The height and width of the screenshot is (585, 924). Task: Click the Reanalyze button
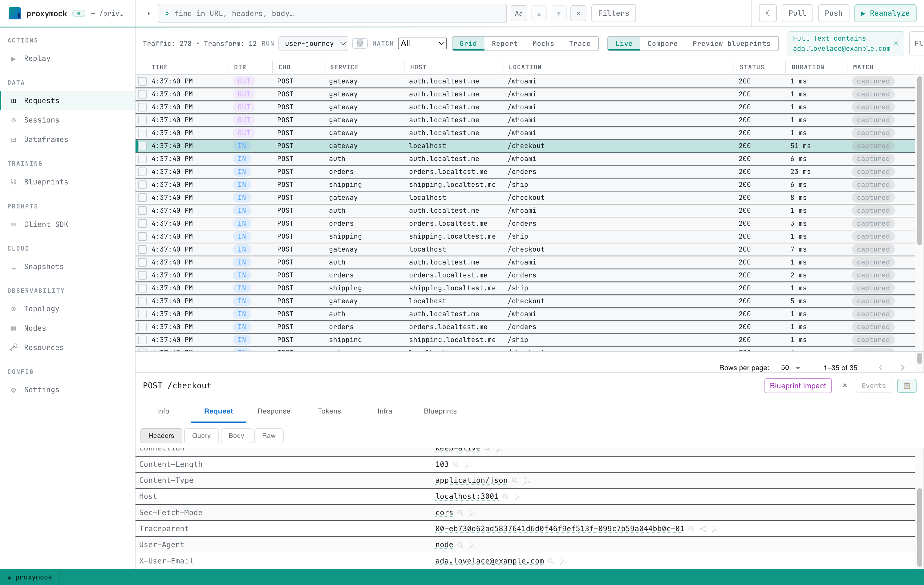pyautogui.click(x=885, y=14)
